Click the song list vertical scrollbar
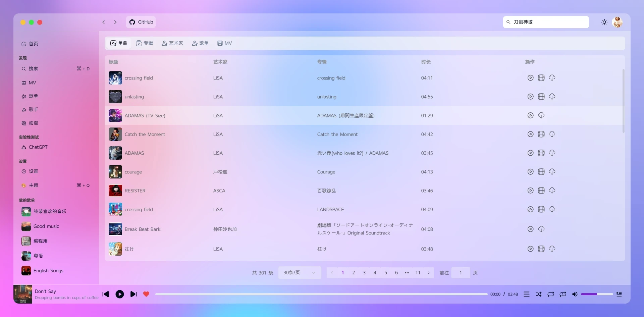The height and width of the screenshot is (317, 644). click(x=624, y=101)
